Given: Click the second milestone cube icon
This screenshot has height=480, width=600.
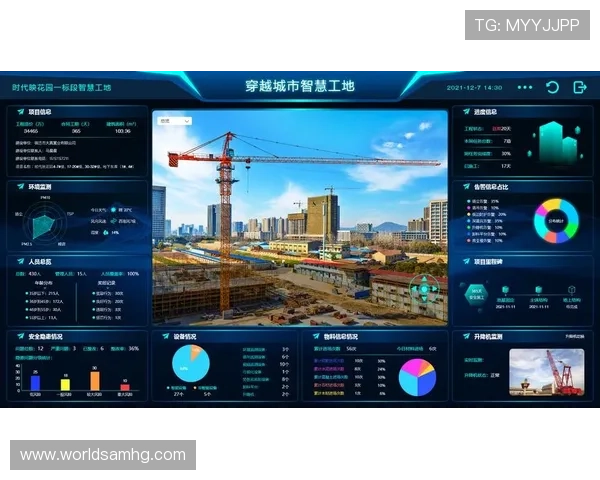Looking at the screenshot, I should [538, 289].
